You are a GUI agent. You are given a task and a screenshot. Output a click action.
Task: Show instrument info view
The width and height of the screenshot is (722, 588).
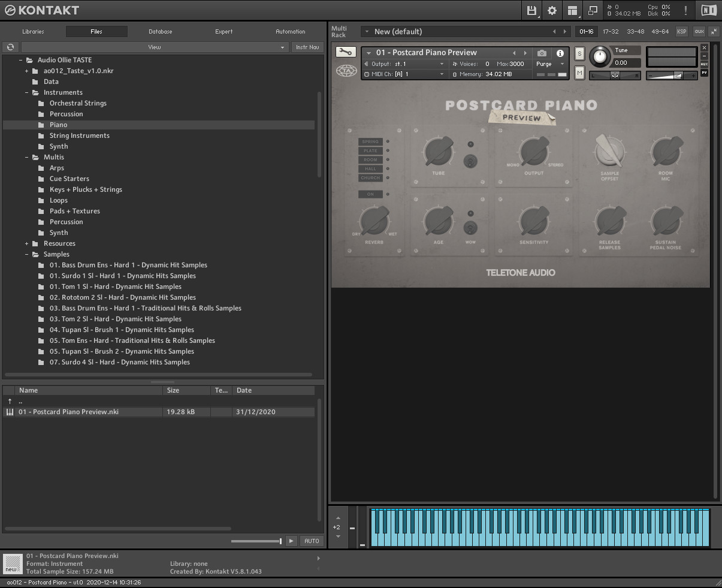560,53
